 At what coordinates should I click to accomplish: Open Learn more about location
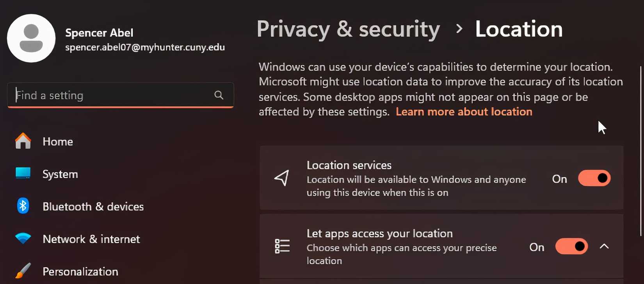[464, 112]
